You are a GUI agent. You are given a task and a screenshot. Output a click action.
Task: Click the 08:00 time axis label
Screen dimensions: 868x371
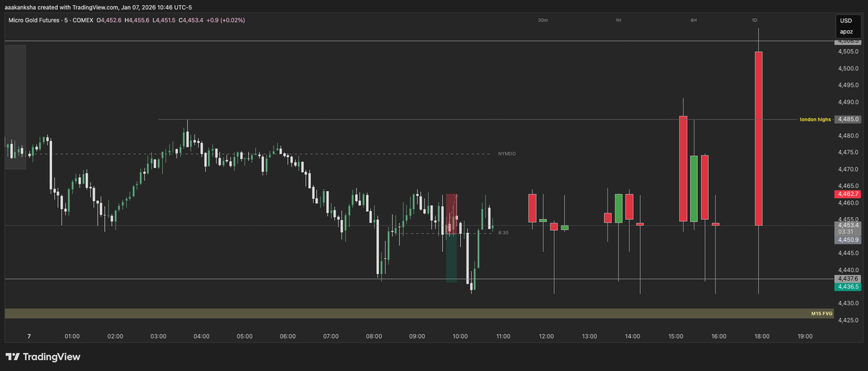374,336
